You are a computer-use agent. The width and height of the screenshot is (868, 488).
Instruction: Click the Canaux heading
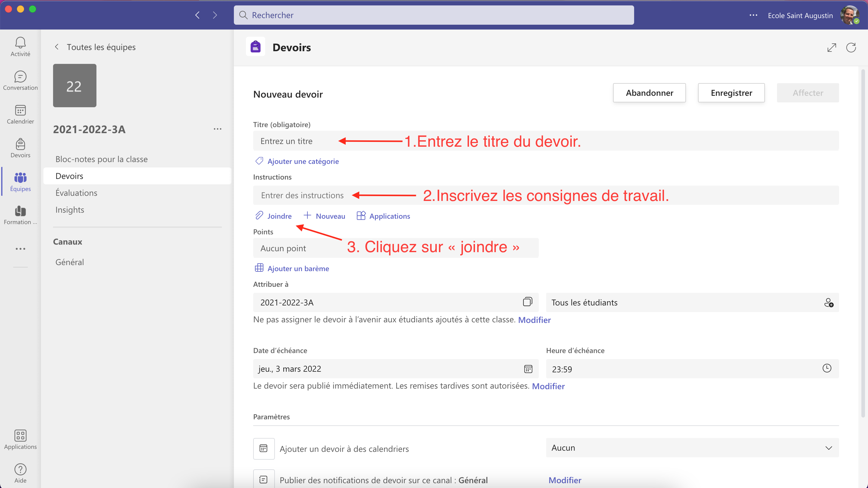coord(68,242)
